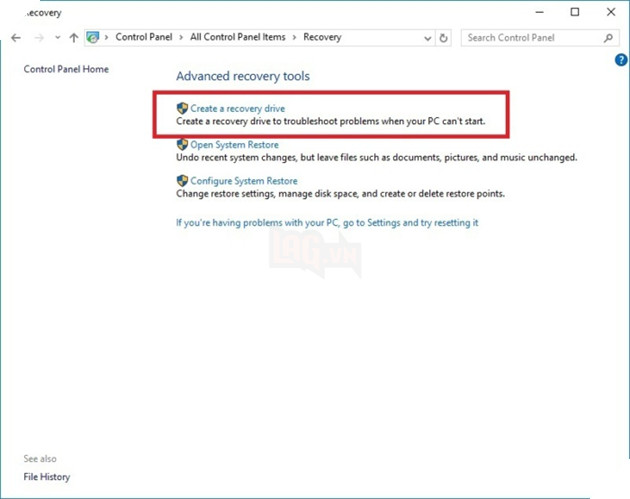Click text 'Change restore settings' description

(340, 194)
